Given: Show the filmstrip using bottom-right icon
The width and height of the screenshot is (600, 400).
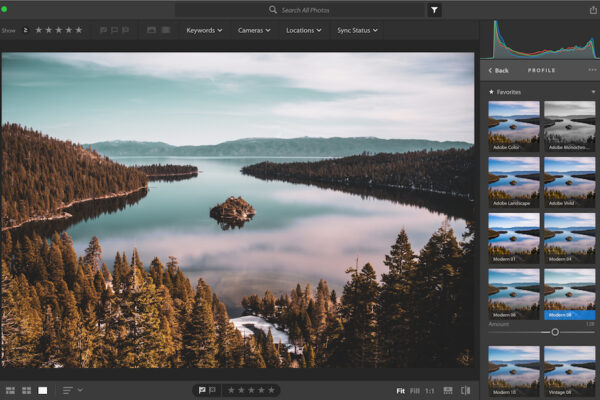Looking at the screenshot, I should point(448,390).
